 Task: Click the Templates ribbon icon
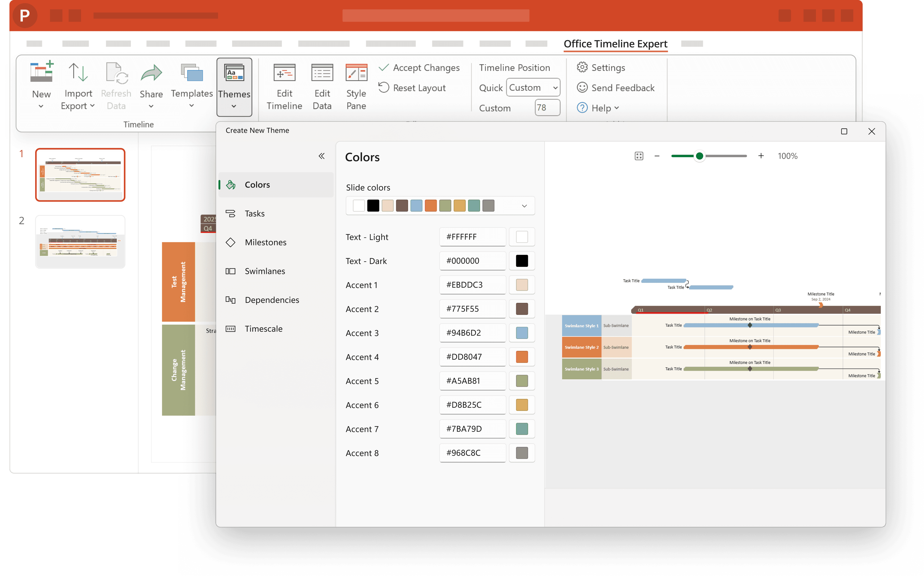pos(191,73)
